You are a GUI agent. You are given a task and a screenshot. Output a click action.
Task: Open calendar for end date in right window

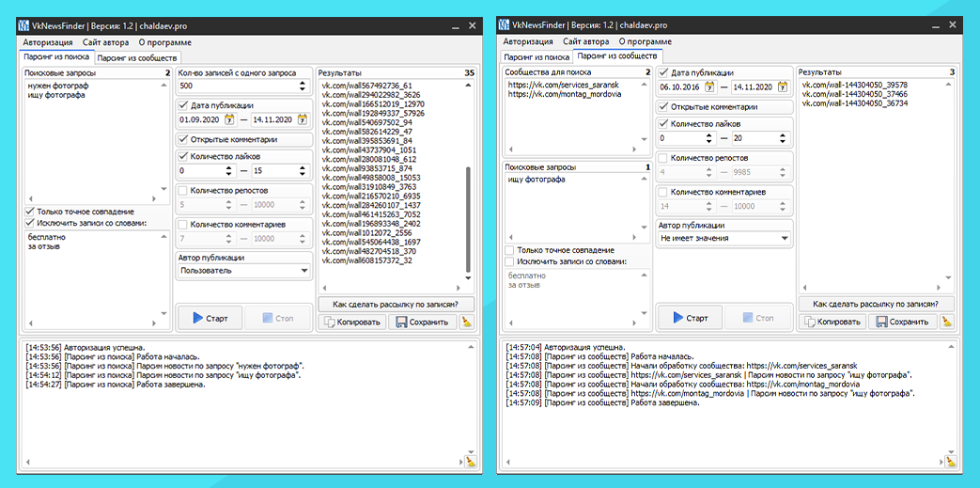(x=783, y=87)
